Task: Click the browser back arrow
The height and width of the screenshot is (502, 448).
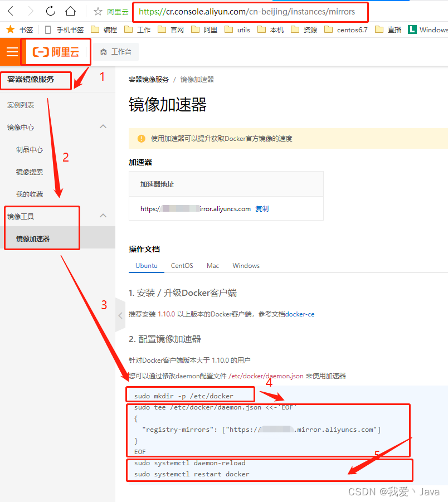Action: (11, 11)
